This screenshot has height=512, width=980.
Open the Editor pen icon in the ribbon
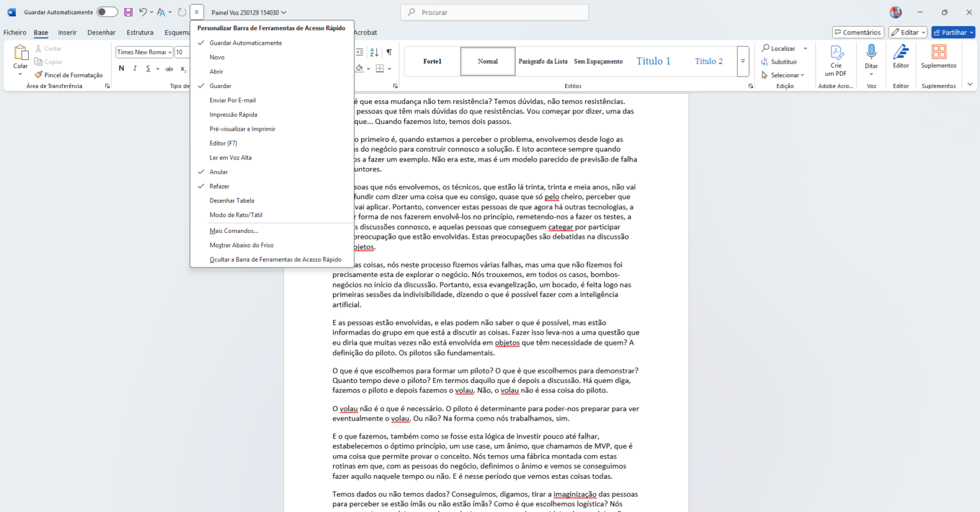[901, 52]
